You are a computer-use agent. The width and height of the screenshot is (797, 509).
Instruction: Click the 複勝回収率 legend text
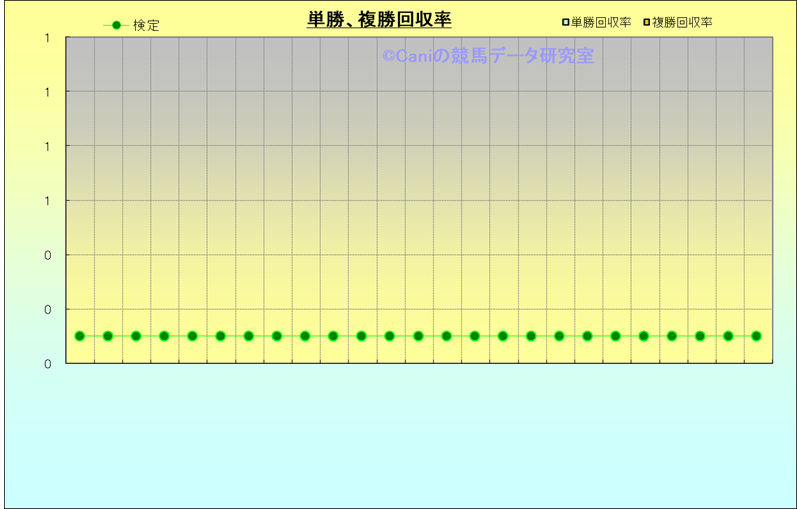682,22
